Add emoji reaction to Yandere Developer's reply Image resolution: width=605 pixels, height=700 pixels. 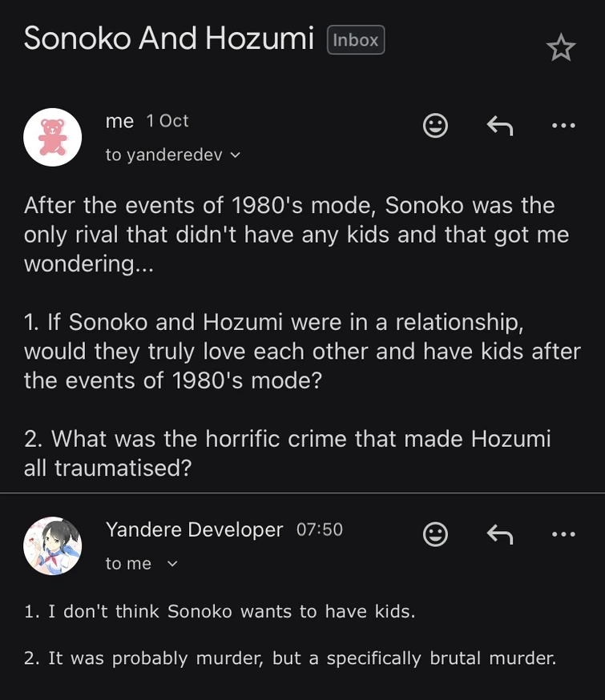pos(435,534)
